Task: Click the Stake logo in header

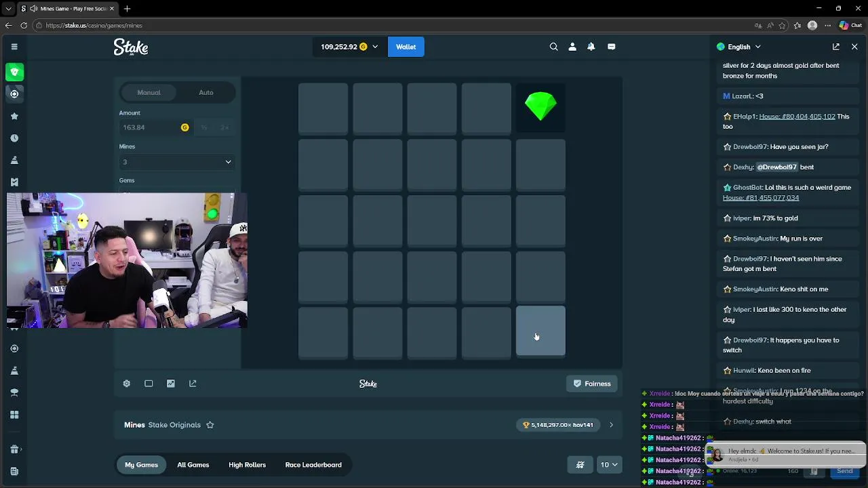Action: [131, 47]
